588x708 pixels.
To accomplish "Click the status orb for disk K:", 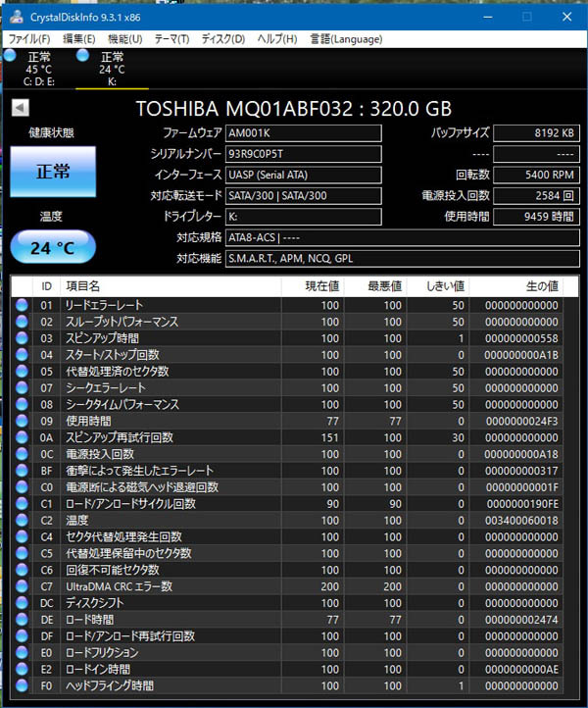I will point(82,56).
